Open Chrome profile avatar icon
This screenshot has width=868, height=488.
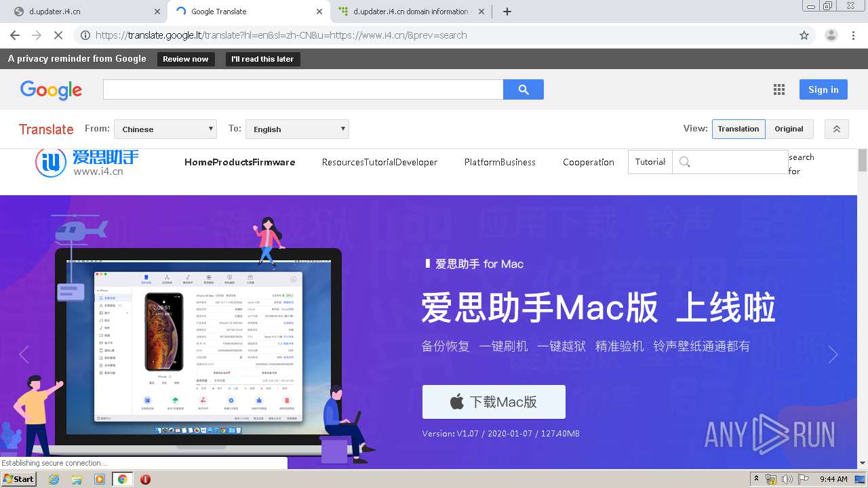pos(831,35)
